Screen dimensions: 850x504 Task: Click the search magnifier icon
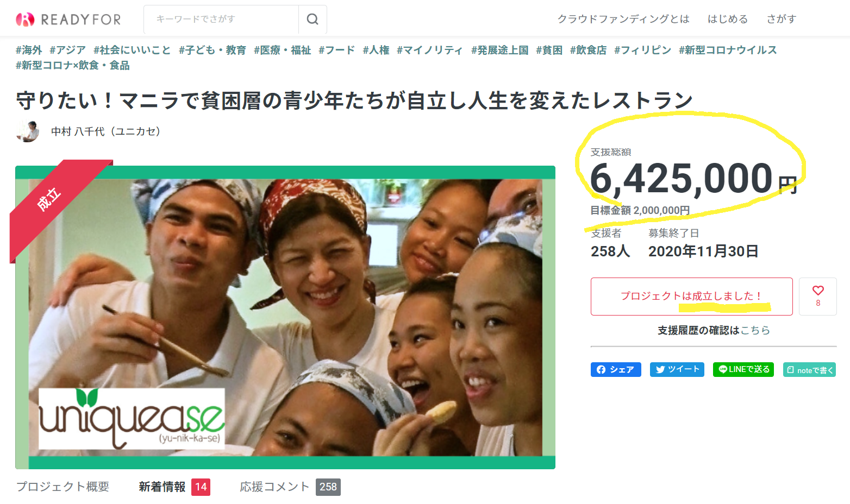[312, 20]
